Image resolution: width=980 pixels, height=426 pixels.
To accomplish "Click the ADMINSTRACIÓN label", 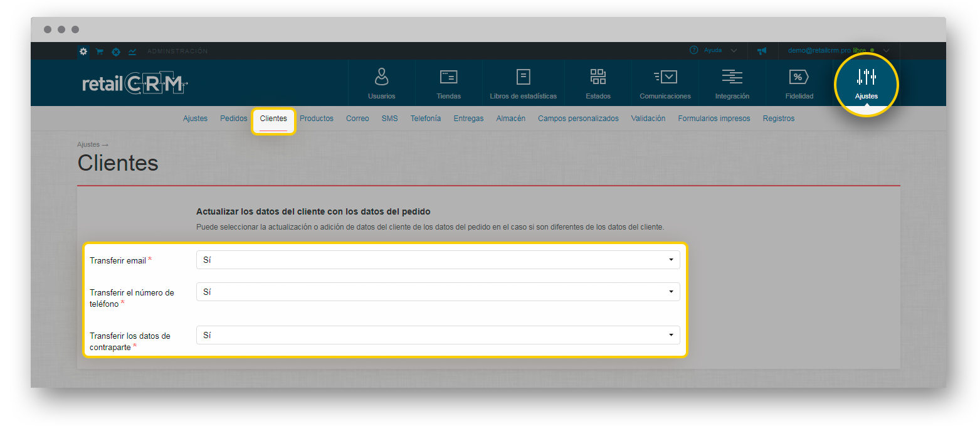I will [x=177, y=51].
